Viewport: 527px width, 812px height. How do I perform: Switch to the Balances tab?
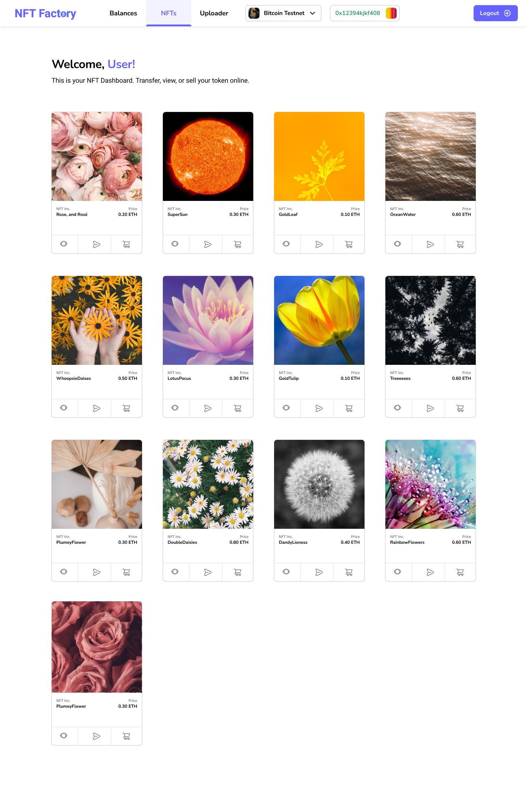pos(123,13)
